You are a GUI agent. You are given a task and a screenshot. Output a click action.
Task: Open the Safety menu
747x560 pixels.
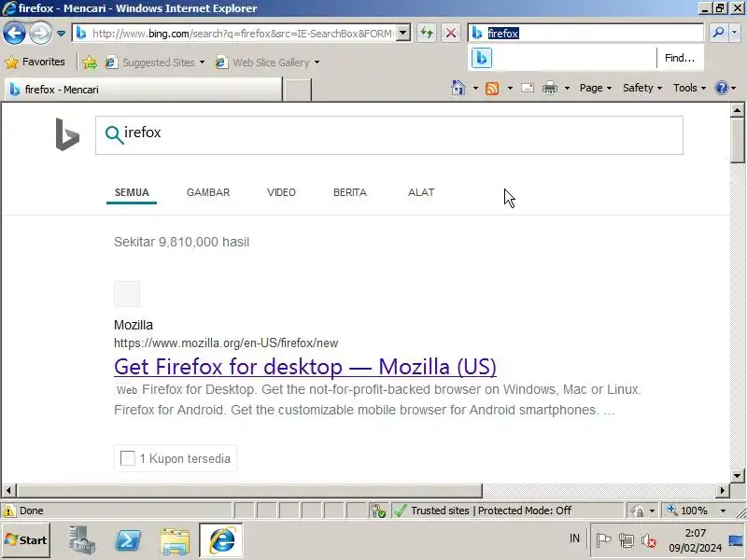(x=642, y=88)
